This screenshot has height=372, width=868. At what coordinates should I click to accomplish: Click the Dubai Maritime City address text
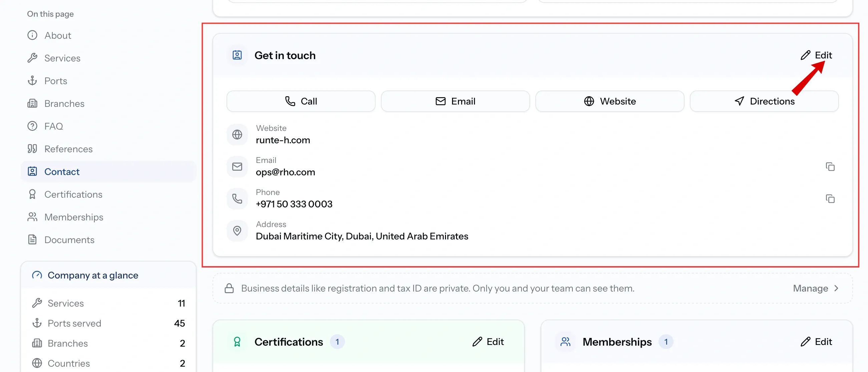click(x=362, y=236)
